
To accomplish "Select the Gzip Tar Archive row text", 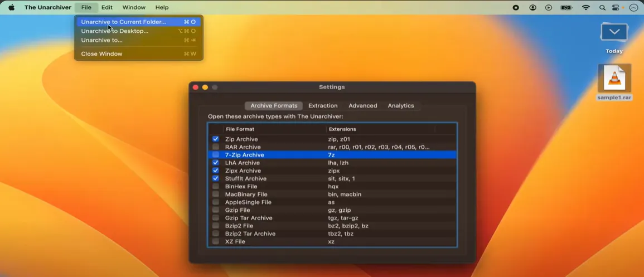I will (x=249, y=218).
